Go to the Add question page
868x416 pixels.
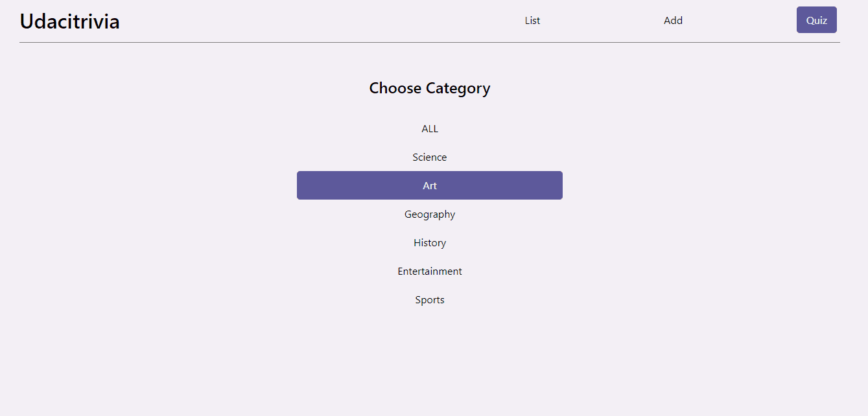(673, 21)
